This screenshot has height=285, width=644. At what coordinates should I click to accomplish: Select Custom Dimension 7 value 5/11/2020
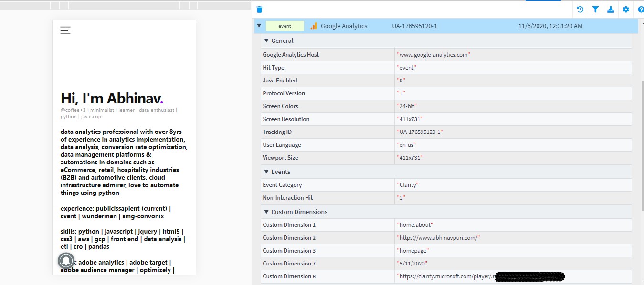coord(412,264)
